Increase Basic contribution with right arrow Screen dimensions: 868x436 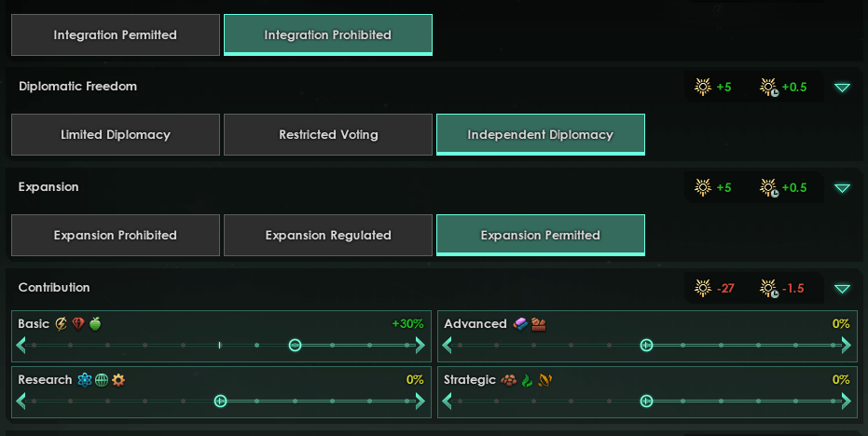tap(420, 346)
